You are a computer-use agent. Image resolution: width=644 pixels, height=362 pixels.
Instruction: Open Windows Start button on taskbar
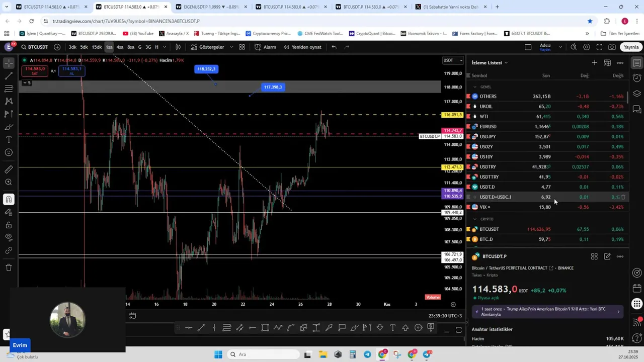(x=218, y=354)
